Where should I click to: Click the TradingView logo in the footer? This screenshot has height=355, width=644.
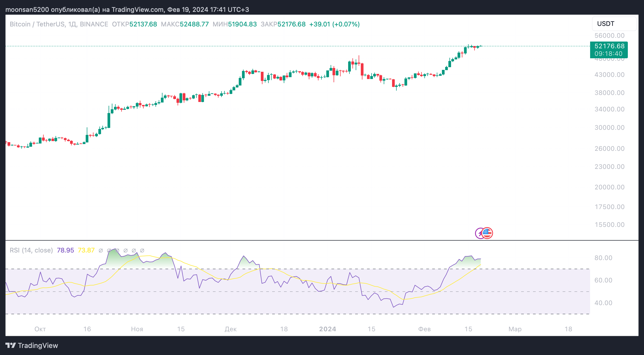pyautogui.click(x=32, y=346)
